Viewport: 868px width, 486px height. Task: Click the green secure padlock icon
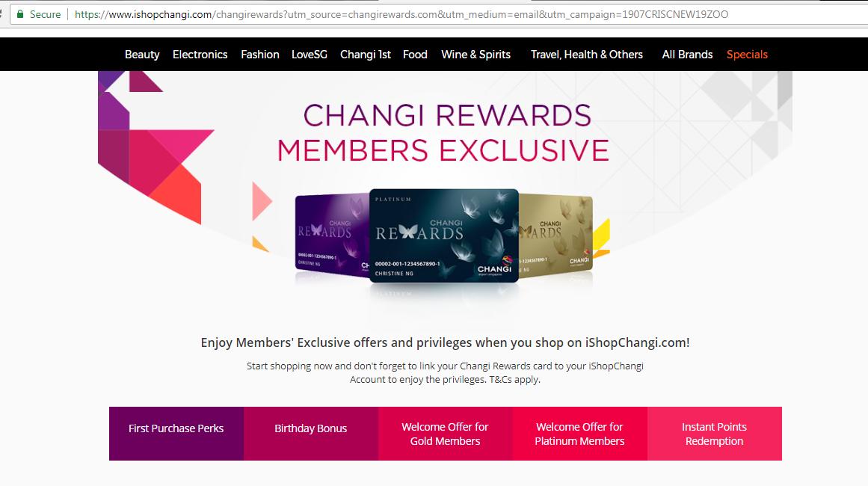click(x=20, y=14)
